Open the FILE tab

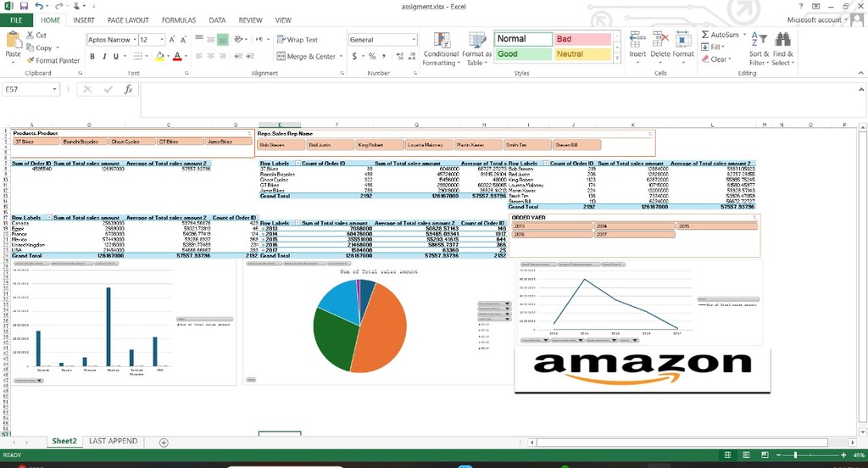pos(17,20)
